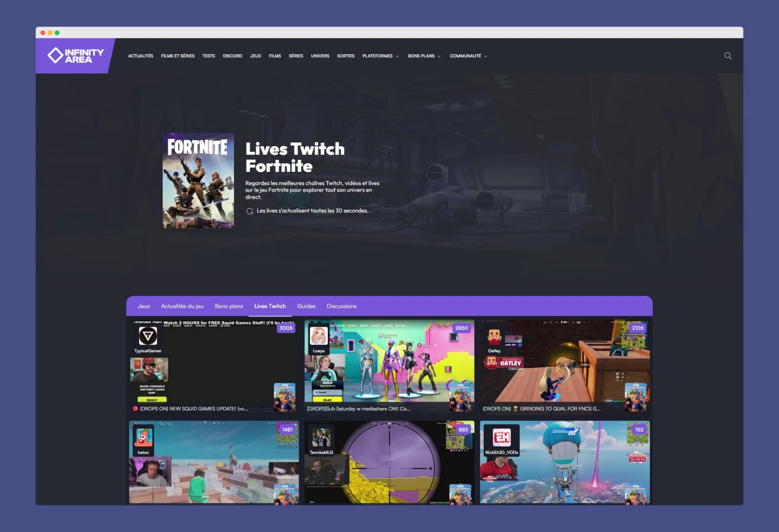Open the search magnifier icon

pyautogui.click(x=728, y=56)
